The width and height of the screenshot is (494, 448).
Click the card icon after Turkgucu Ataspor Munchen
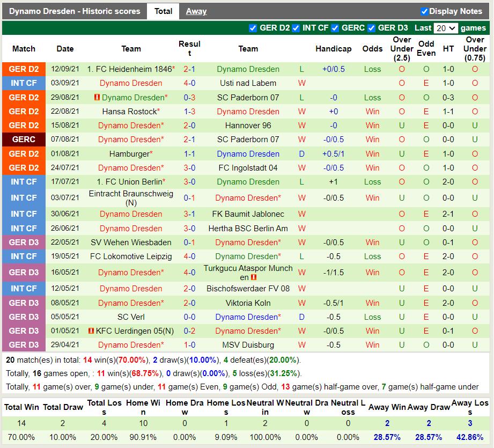pyautogui.click(x=254, y=277)
